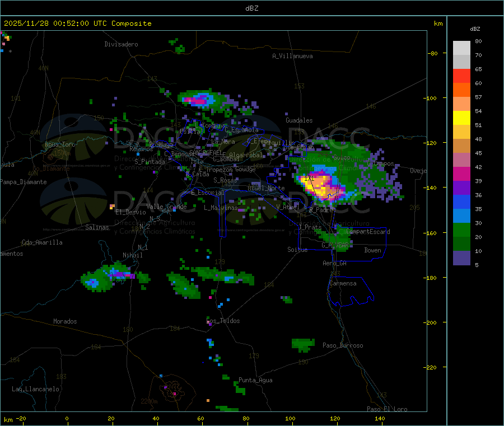Viewport: 504px width, 426px height.
Task: Click the red 60-65 dBZ legend swatch
Action: [461, 76]
